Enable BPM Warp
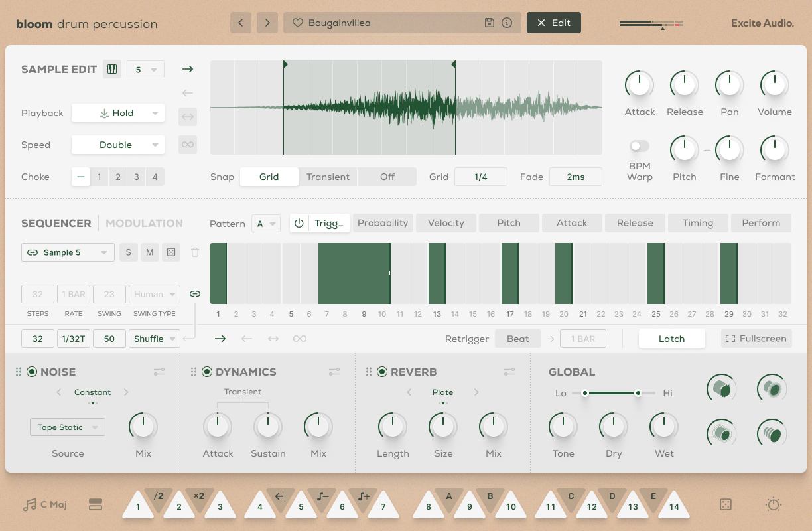Image resolution: width=812 pixels, height=531 pixels. pos(639,146)
